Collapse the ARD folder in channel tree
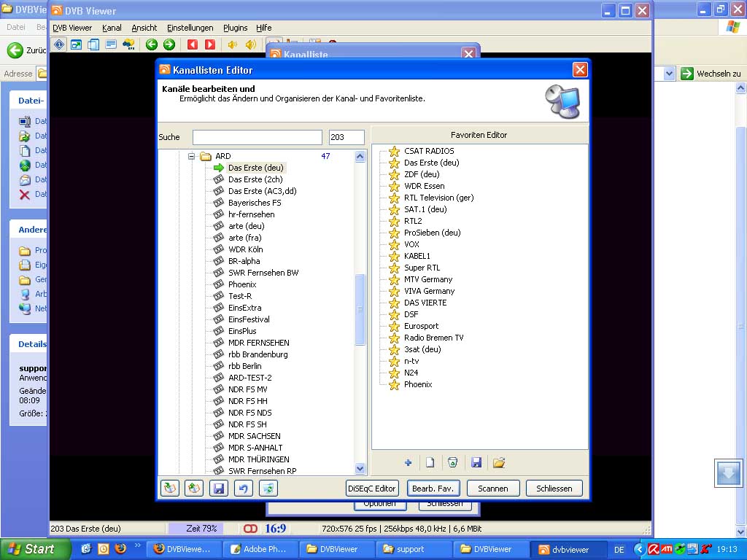 [192, 156]
